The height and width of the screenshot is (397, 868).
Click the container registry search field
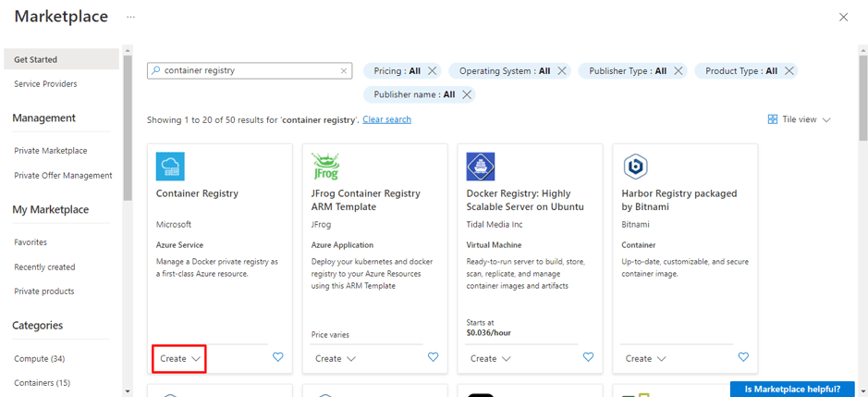coord(249,71)
